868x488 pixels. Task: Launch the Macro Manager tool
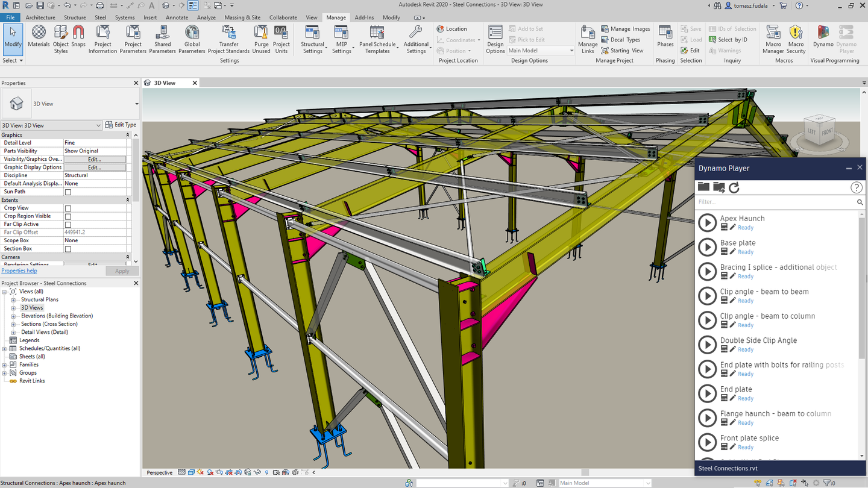pos(773,39)
